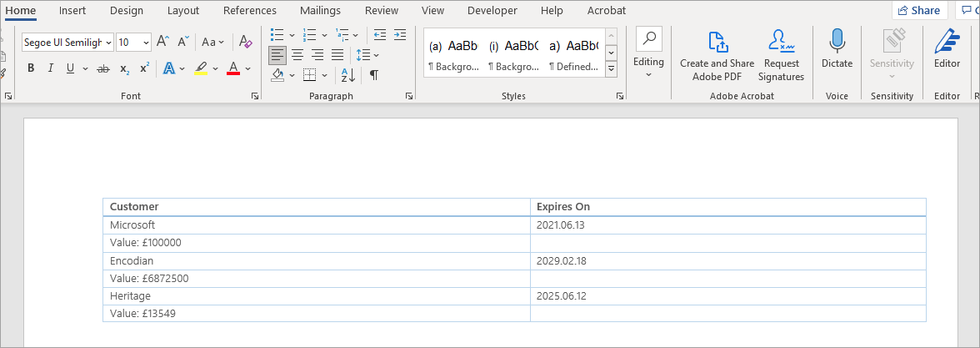Apply the (i) Background style
Viewport: 980px width, 348px height.
513,55
